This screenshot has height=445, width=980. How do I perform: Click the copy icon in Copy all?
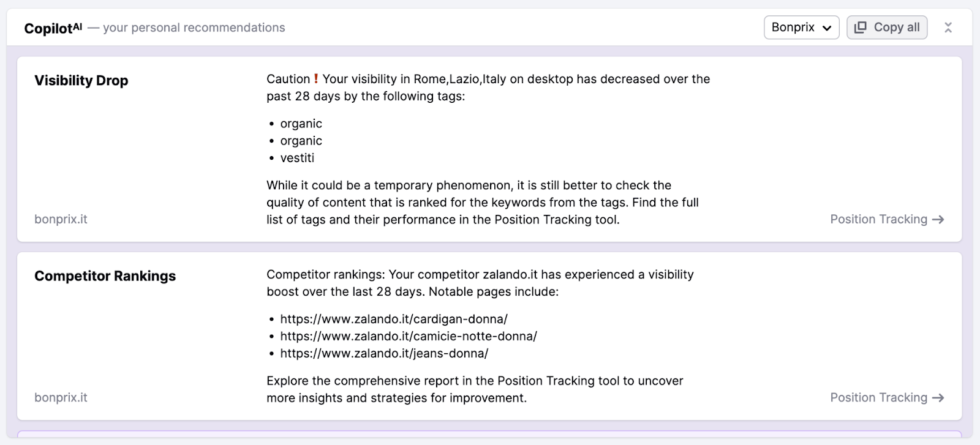(861, 28)
